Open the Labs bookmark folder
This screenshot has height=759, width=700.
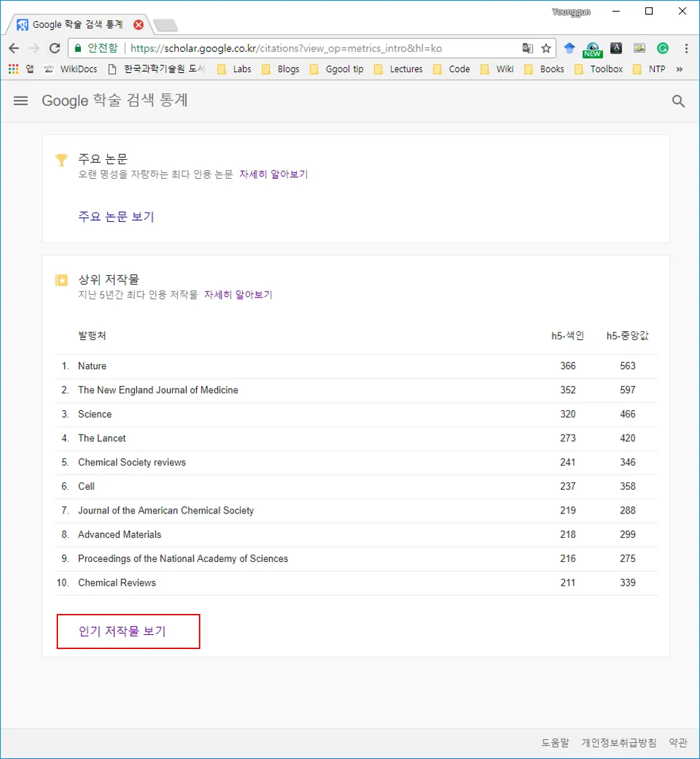point(235,69)
